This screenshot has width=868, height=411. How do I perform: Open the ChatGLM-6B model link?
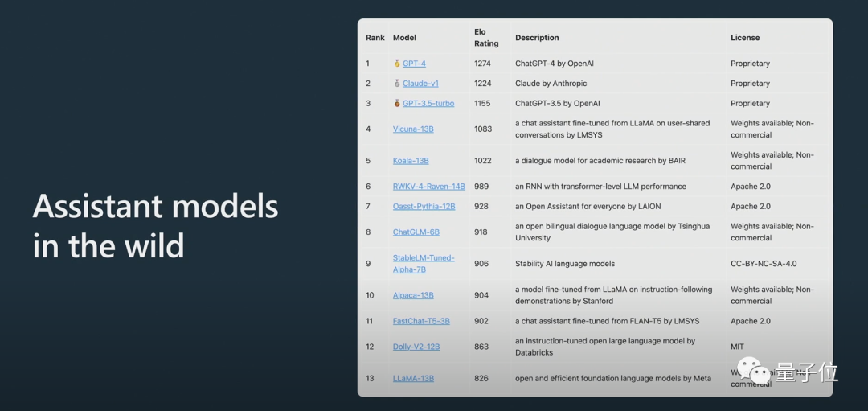pos(416,232)
